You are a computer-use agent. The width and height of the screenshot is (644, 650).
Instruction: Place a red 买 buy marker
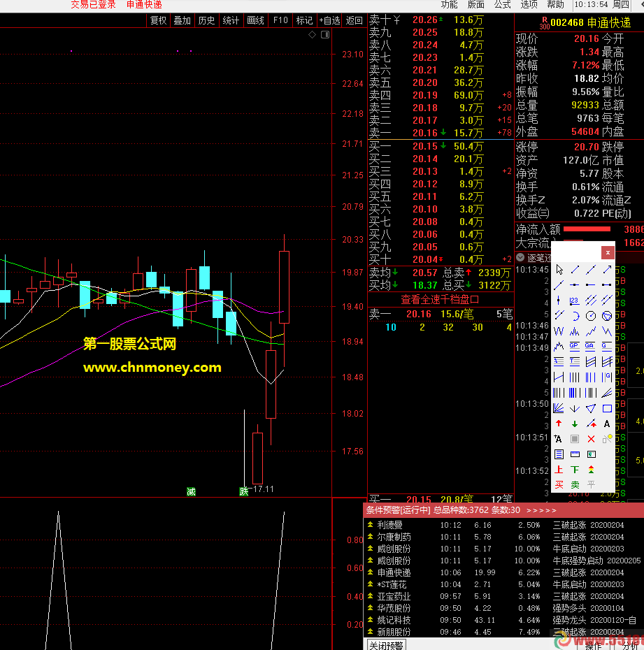click(559, 484)
